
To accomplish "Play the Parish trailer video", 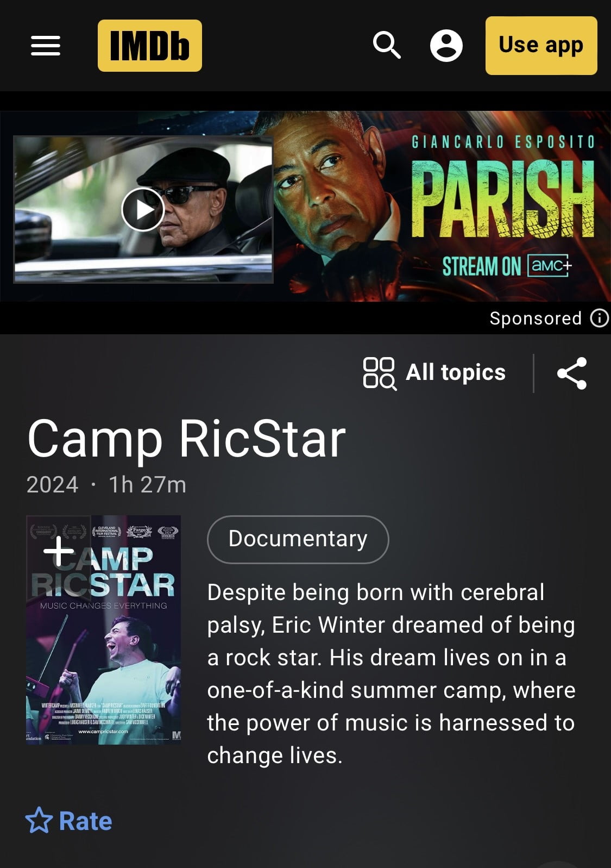I will pyautogui.click(x=143, y=209).
